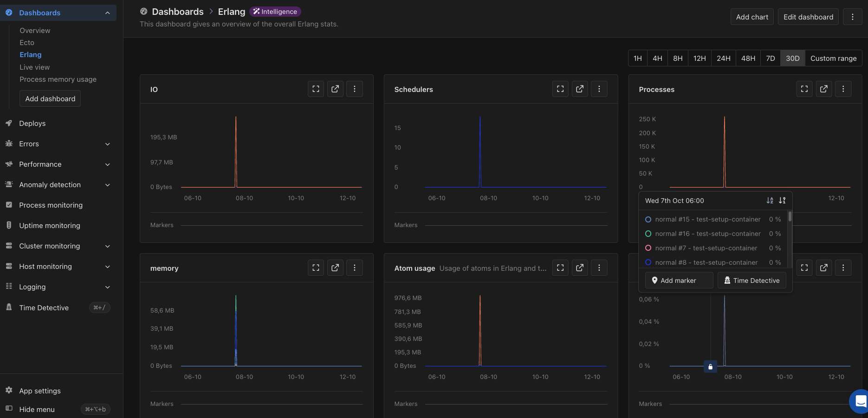This screenshot has height=418, width=868.
Task: Open the Atom usage chart options menu
Action: tap(599, 268)
